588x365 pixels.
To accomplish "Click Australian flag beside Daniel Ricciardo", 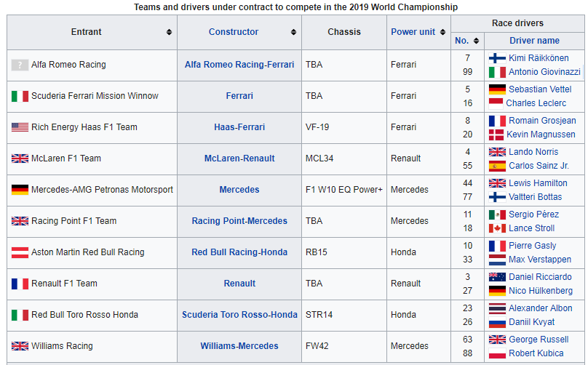I will tap(497, 277).
